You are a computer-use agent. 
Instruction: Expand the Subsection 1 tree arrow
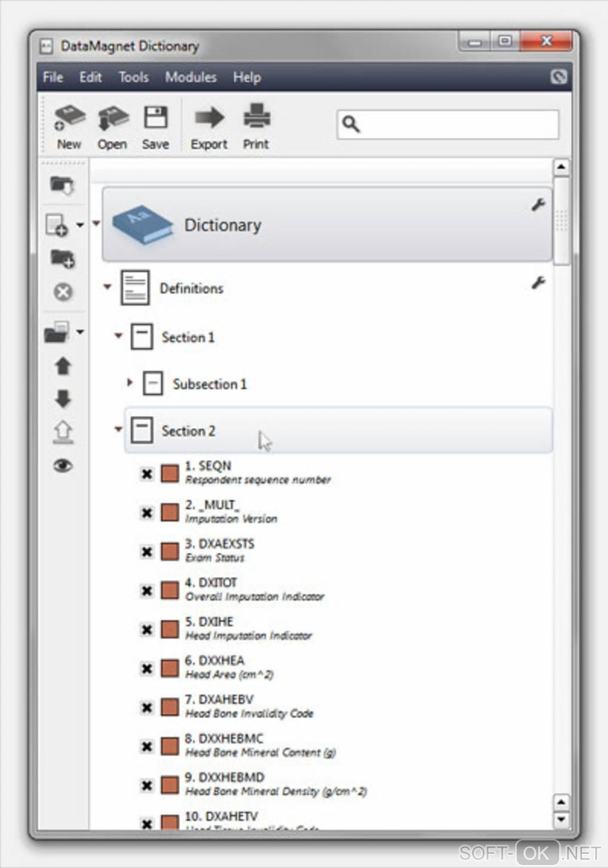129,382
